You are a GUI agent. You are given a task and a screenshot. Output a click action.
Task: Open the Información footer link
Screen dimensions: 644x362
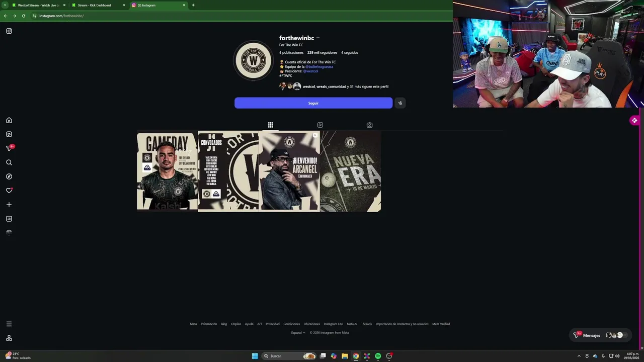click(209, 324)
